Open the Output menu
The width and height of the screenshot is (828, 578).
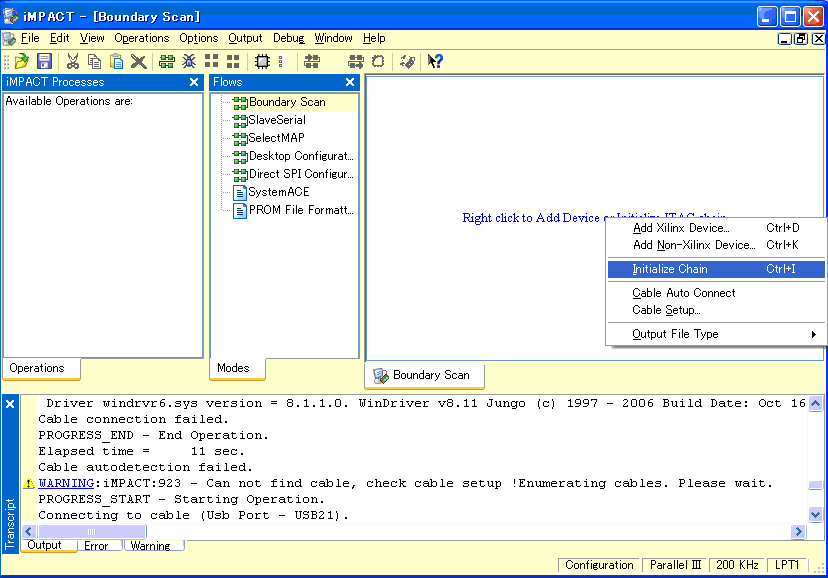(245, 39)
